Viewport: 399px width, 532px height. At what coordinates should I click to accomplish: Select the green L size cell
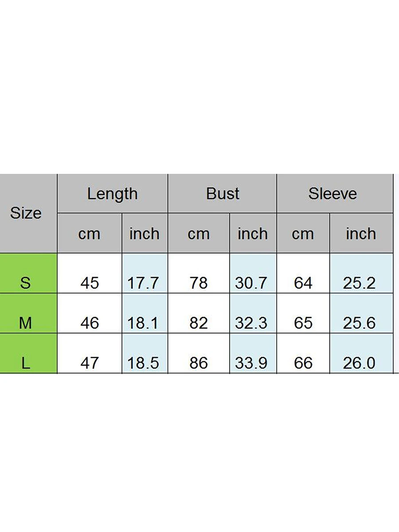point(26,364)
